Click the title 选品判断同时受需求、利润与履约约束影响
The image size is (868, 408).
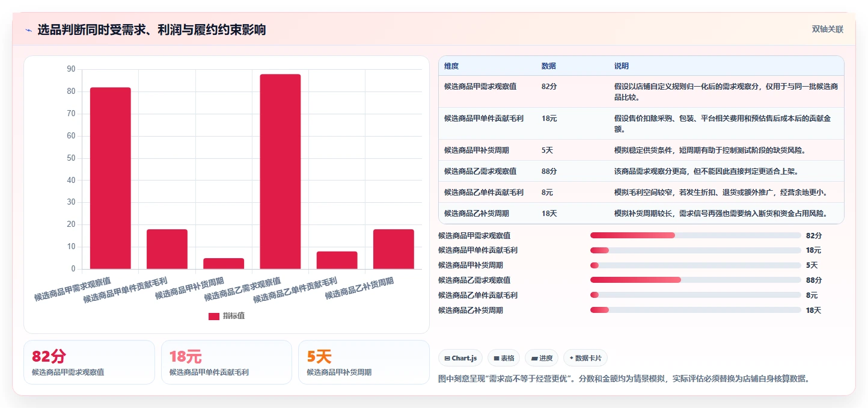pos(151,30)
